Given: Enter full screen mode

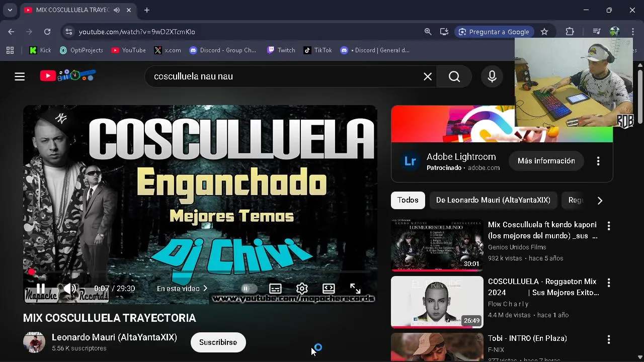Looking at the screenshot, I should 355,289.
